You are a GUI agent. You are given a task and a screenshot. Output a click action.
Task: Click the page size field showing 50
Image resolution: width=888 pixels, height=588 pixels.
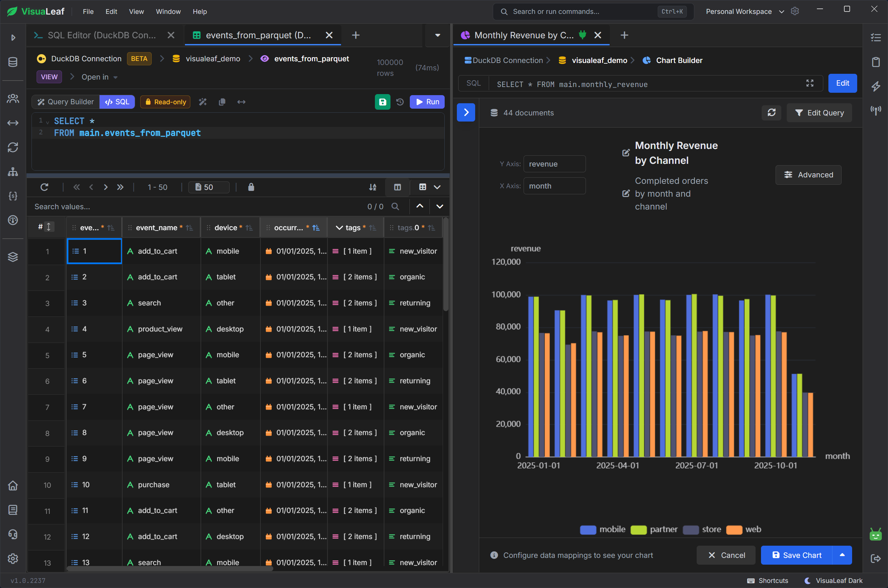[209, 187]
